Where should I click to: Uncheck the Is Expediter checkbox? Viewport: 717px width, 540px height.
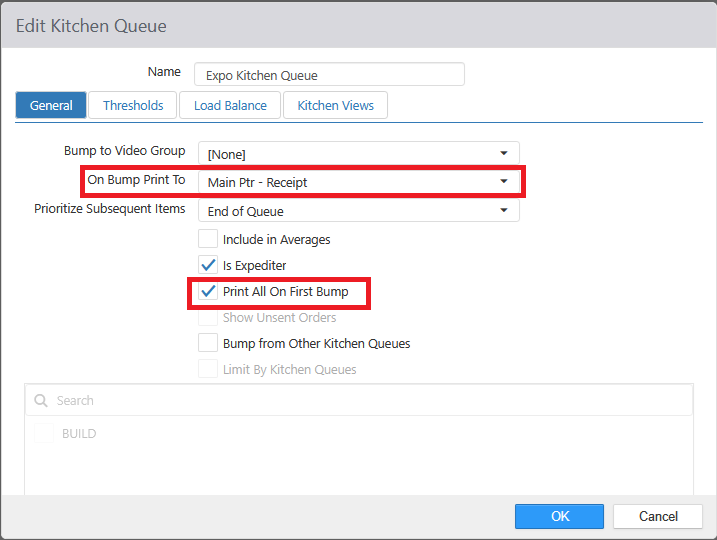click(x=208, y=265)
